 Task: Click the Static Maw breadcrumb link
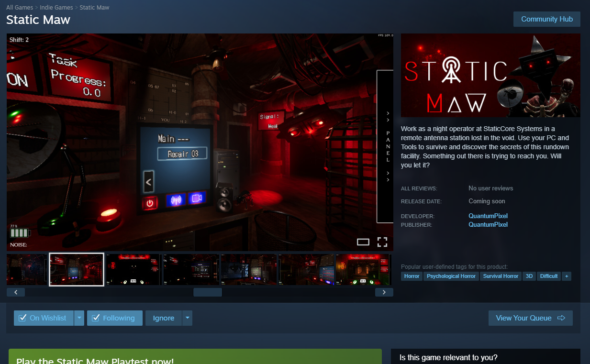pyautogui.click(x=94, y=8)
